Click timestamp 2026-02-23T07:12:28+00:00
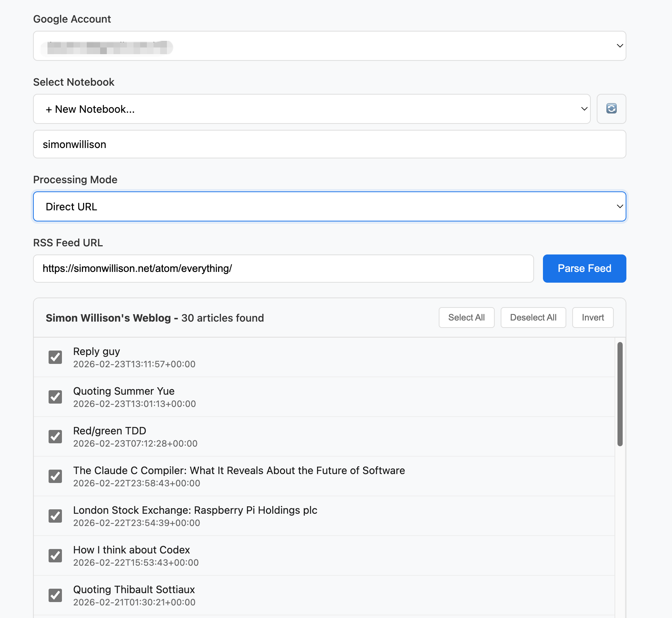The width and height of the screenshot is (672, 618). coord(135,444)
